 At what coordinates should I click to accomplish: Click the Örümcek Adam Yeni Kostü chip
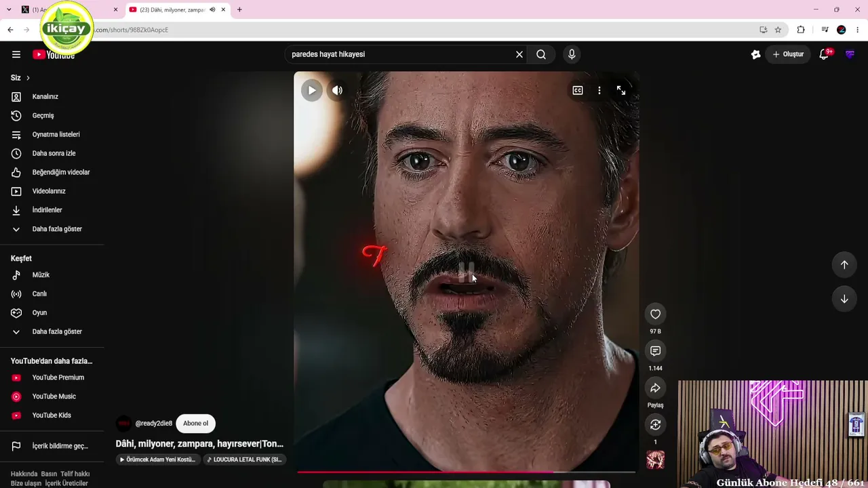click(158, 460)
